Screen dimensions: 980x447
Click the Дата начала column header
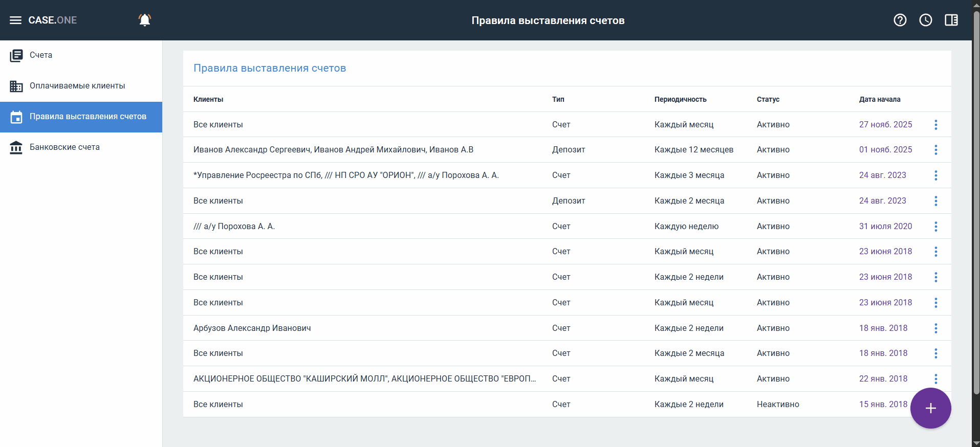pos(879,100)
